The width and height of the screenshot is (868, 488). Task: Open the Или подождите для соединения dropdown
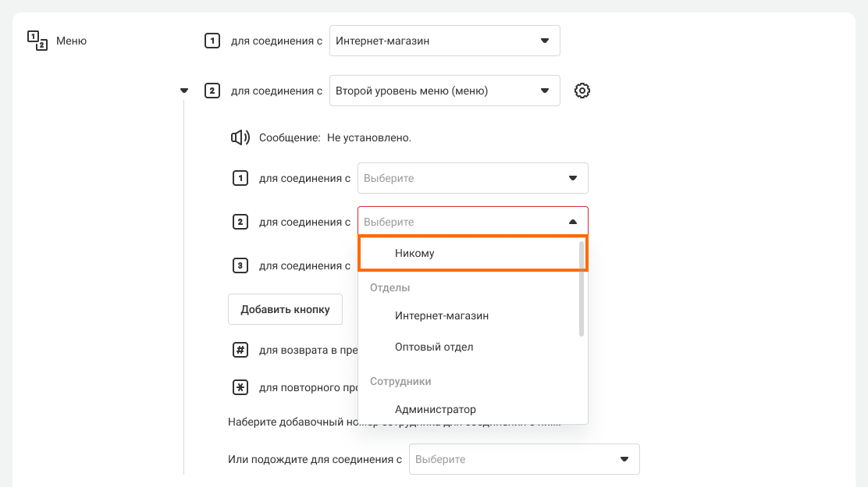[524, 459]
